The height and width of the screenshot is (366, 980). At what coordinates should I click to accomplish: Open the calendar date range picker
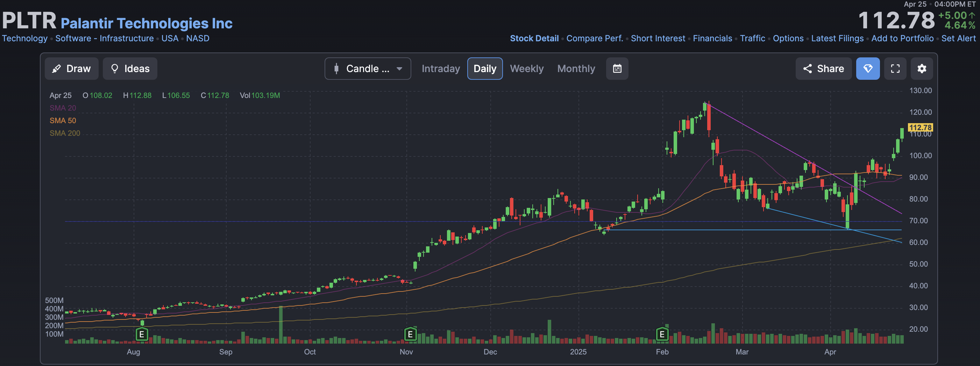[617, 69]
